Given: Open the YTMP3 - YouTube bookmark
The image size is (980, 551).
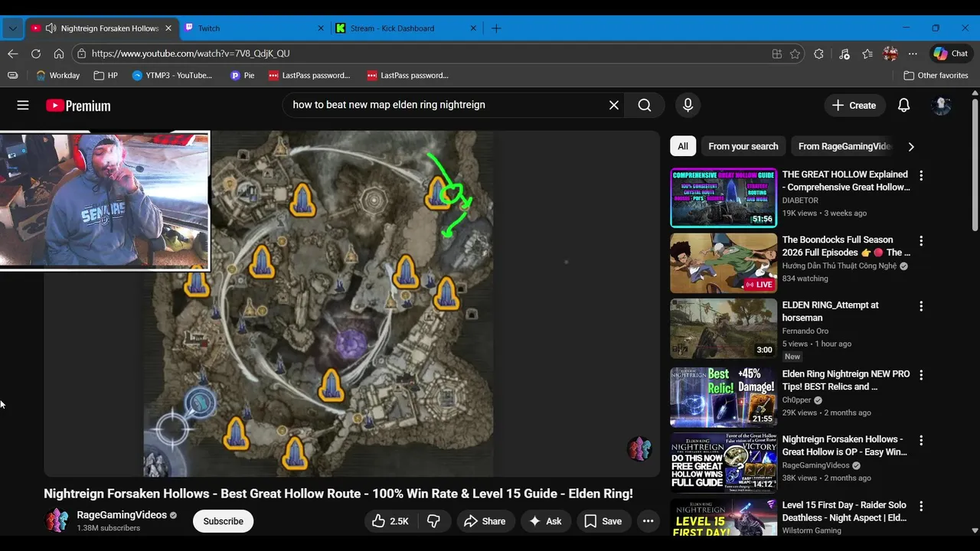Looking at the screenshot, I should tap(172, 76).
